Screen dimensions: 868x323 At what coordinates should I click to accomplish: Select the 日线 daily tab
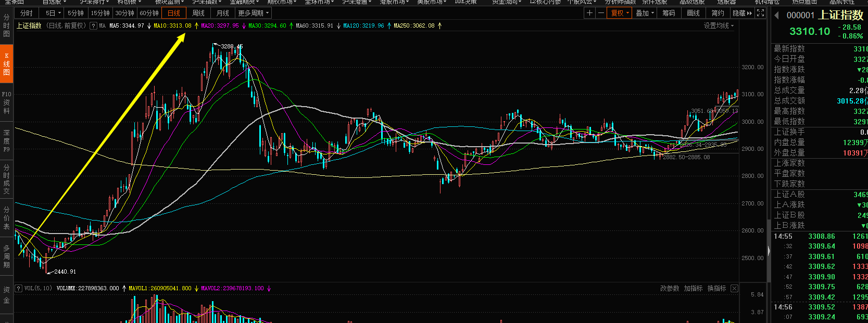coord(174,13)
